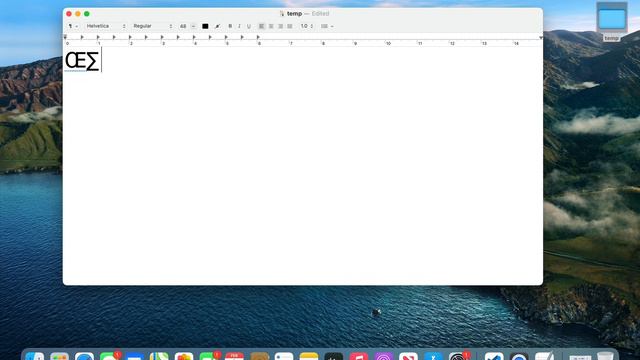The width and height of the screenshot is (640, 360).
Task: Align text left
Action: coord(262,26)
